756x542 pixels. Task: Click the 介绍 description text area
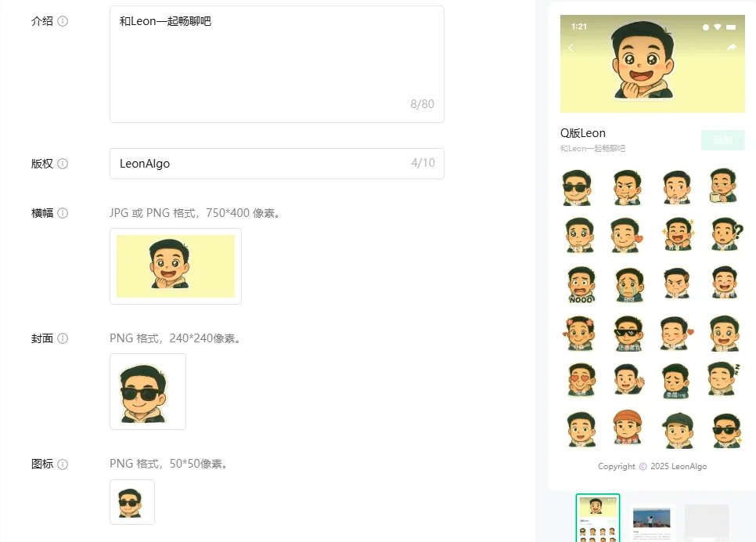[276, 64]
